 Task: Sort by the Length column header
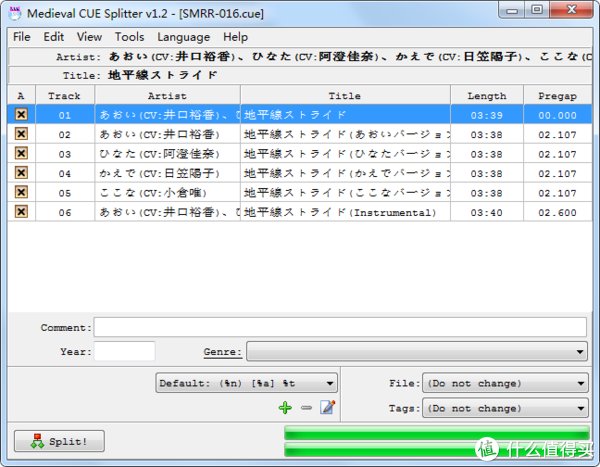(x=486, y=96)
